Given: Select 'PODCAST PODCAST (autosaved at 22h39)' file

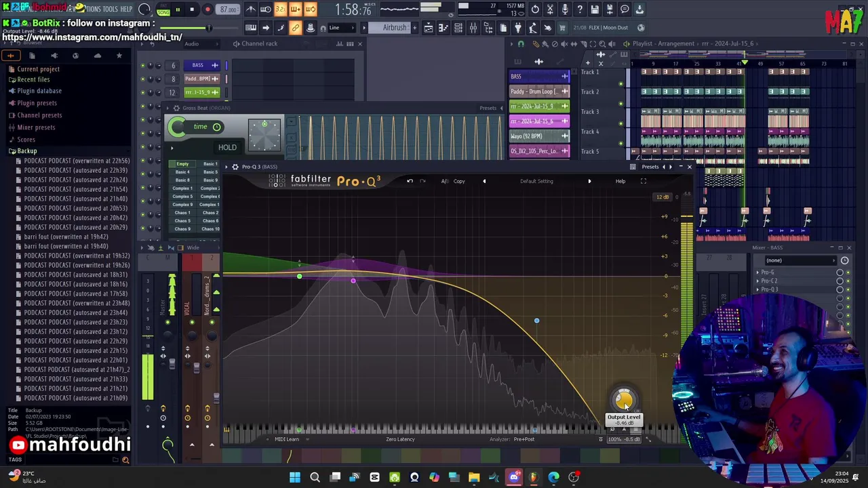Looking at the screenshot, I should point(75,171).
